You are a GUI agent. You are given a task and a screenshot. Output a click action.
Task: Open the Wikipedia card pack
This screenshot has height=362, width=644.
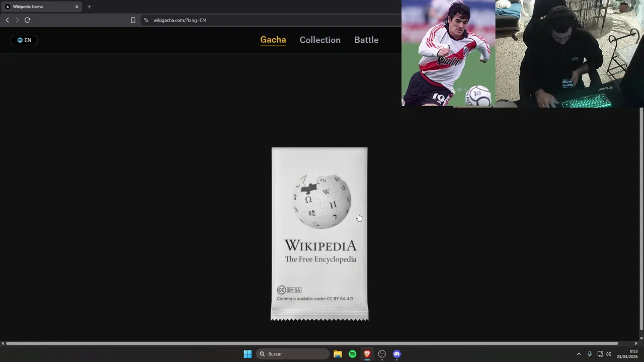319,234
